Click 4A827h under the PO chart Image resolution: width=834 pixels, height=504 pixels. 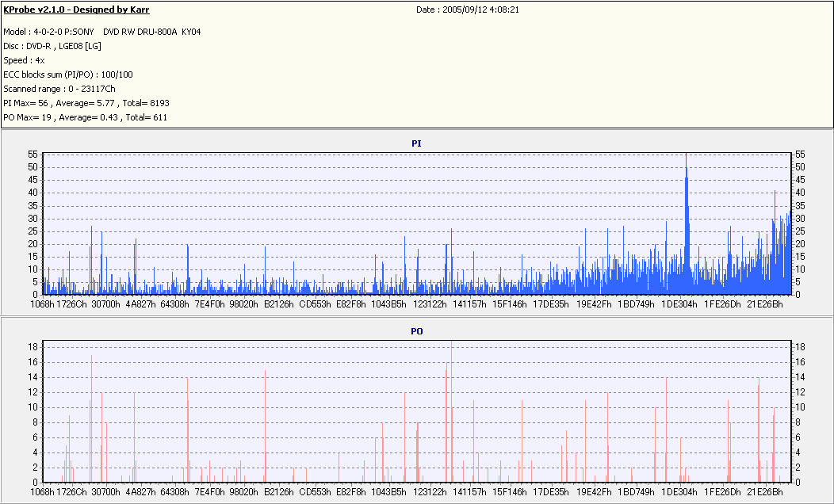[140, 492]
